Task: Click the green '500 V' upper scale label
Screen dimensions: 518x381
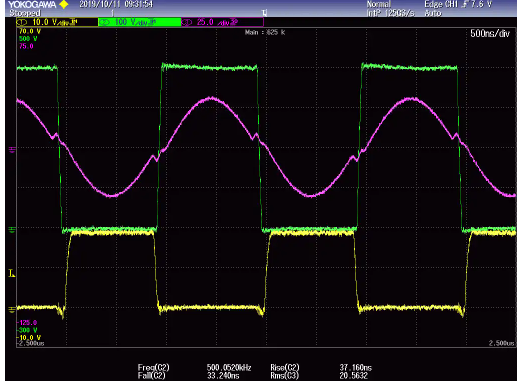Action: pos(28,39)
